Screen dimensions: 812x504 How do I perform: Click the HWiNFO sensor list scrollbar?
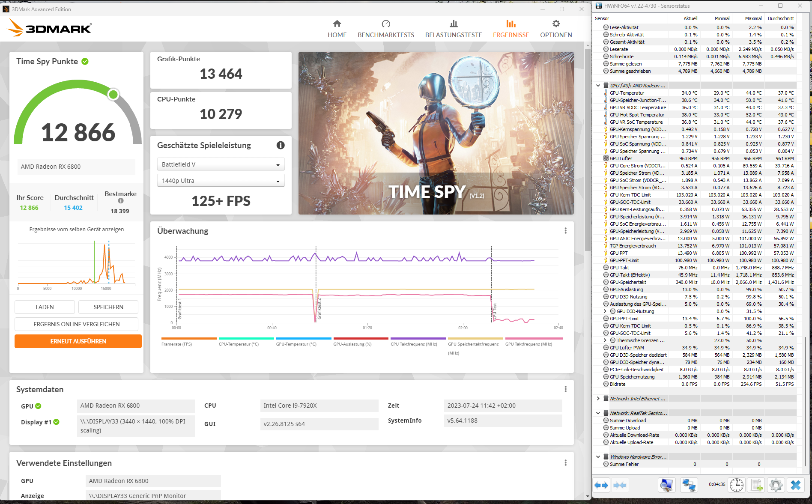coord(806,403)
